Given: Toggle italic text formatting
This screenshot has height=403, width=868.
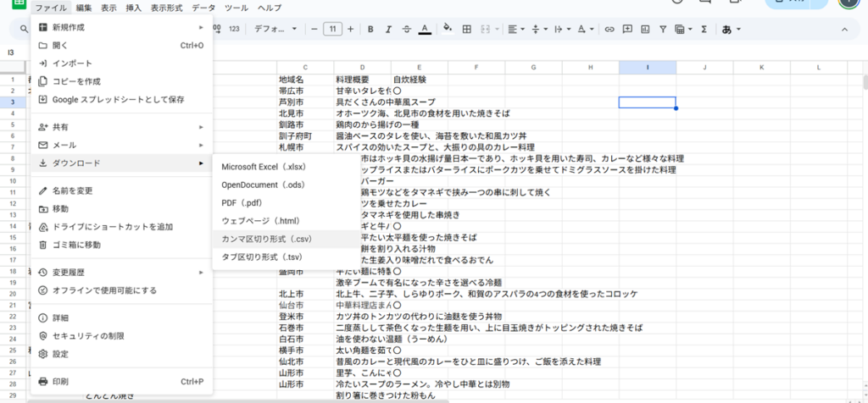Looking at the screenshot, I should [388, 30].
